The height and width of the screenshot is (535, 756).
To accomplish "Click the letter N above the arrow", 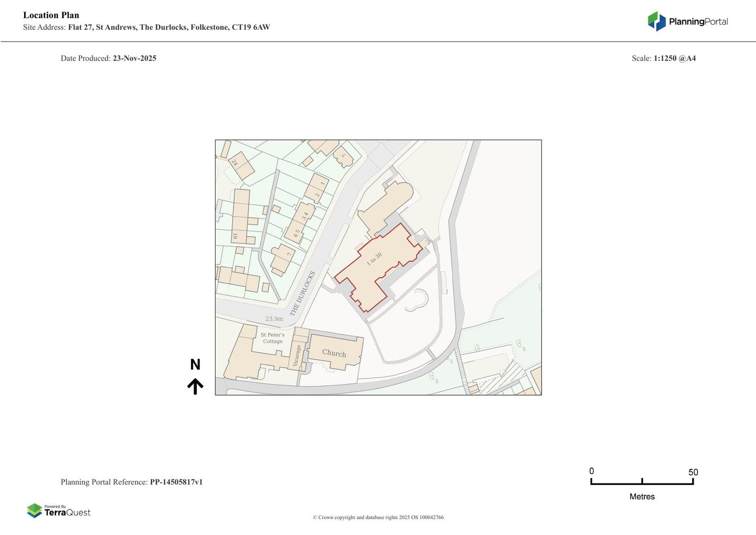I will [x=195, y=364].
